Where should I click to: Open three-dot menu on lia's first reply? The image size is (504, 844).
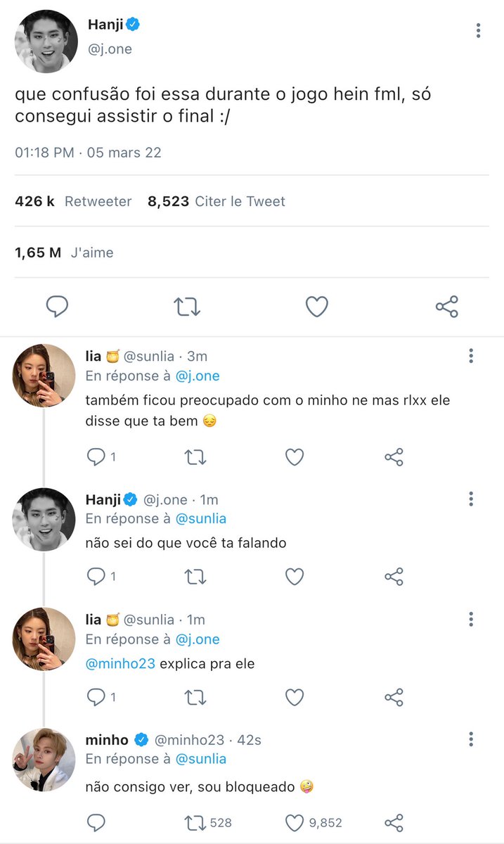471,356
